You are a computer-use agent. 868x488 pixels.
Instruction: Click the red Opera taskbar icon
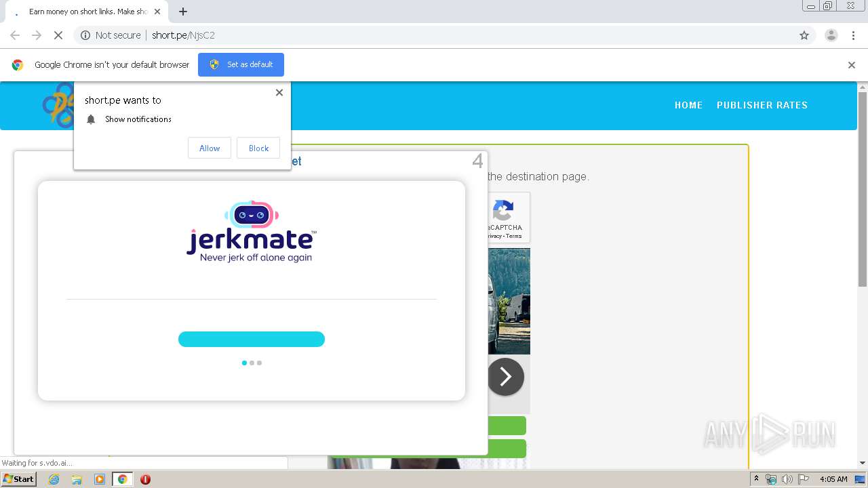[x=145, y=479]
